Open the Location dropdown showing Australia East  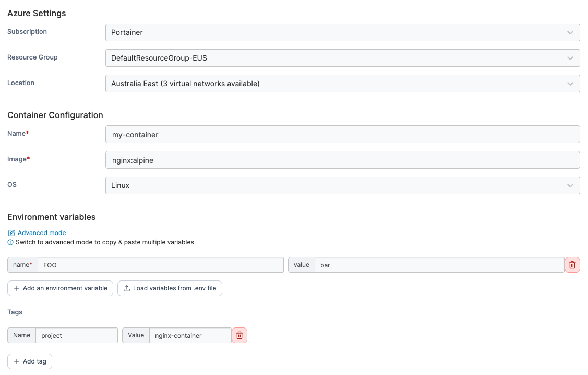click(x=342, y=84)
